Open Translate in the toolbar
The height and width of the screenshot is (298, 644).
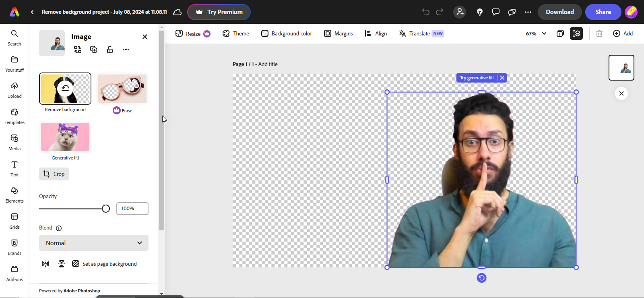pos(421,33)
